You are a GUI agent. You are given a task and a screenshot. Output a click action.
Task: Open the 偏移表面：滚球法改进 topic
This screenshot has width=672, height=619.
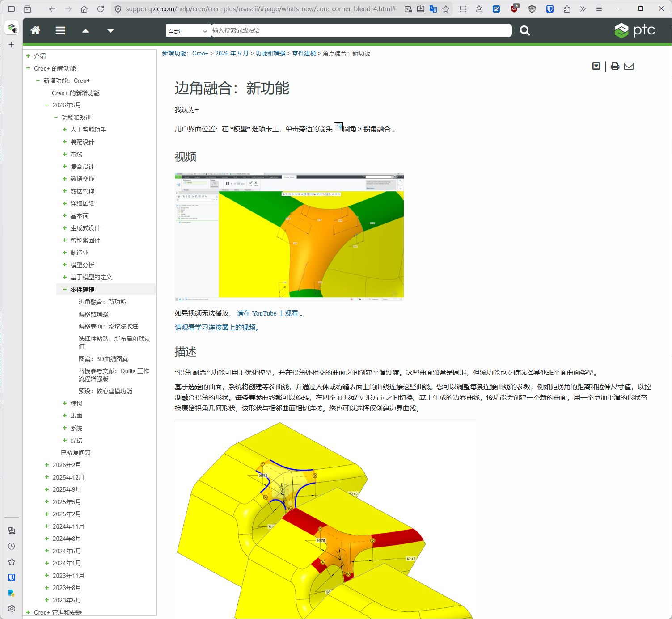pyautogui.click(x=108, y=326)
